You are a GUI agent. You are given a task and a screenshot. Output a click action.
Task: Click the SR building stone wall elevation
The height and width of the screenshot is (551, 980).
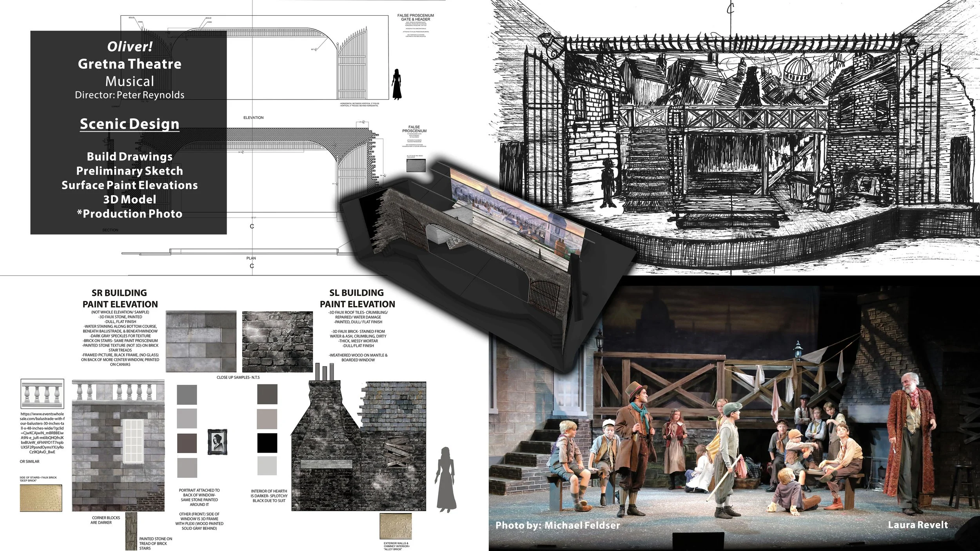(x=118, y=446)
